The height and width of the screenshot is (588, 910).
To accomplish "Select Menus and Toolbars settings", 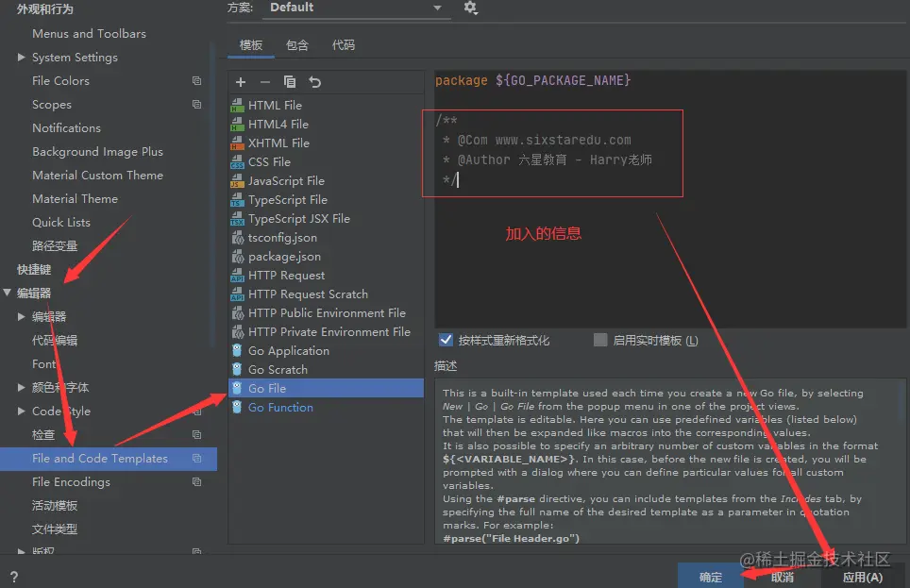I will point(89,34).
